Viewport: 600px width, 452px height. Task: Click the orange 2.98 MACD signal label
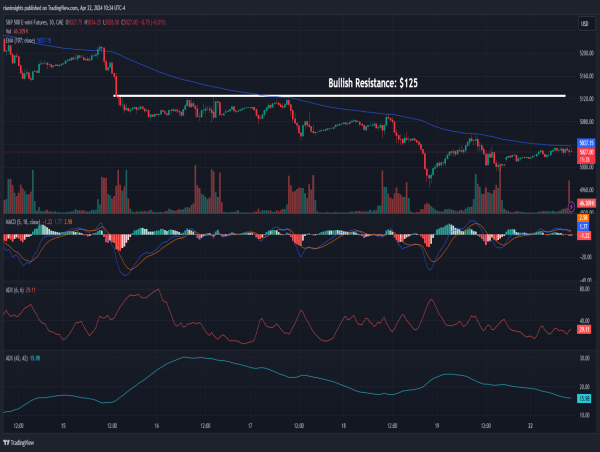coord(583,218)
